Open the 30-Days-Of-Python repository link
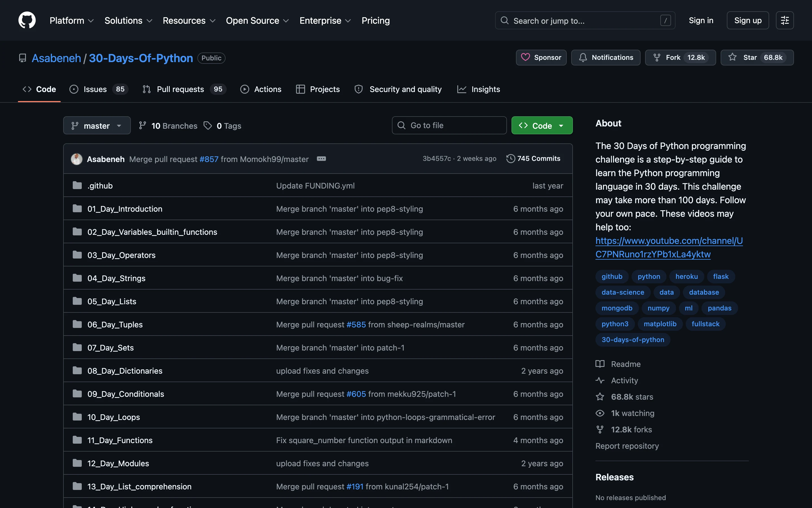The image size is (812, 508). [141, 58]
